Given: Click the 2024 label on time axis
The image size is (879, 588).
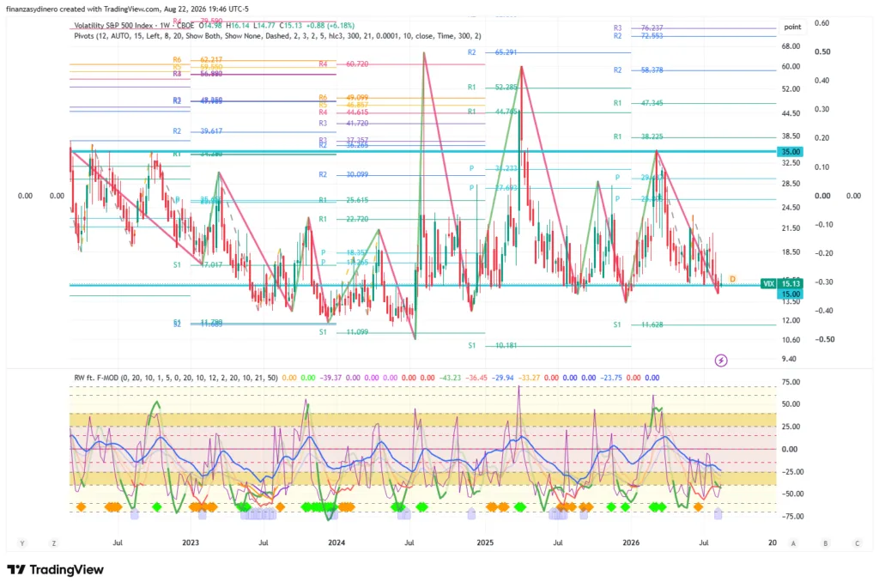Looking at the screenshot, I should point(336,543).
